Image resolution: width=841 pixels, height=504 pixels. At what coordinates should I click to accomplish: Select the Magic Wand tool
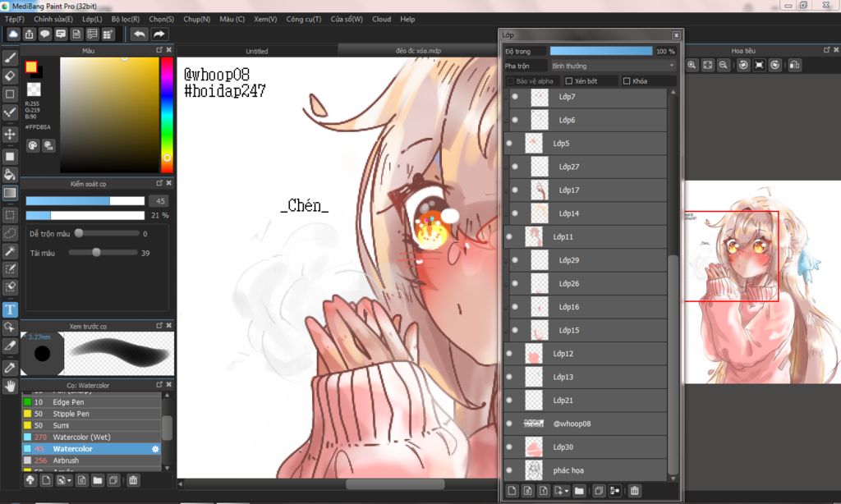(x=10, y=251)
